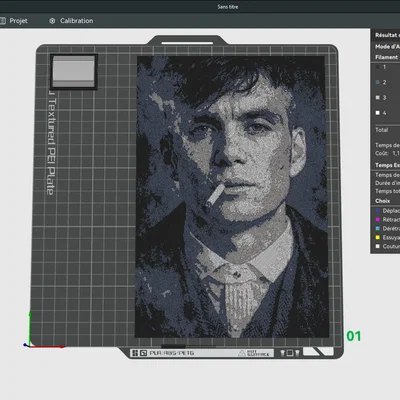The height and width of the screenshot is (400, 400).
Task: Select the portrait model on build plate
Action: click(232, 196)
